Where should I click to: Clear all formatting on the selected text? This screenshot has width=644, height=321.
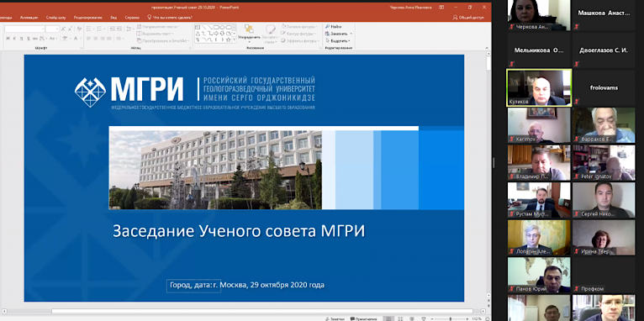pos(79,29)
